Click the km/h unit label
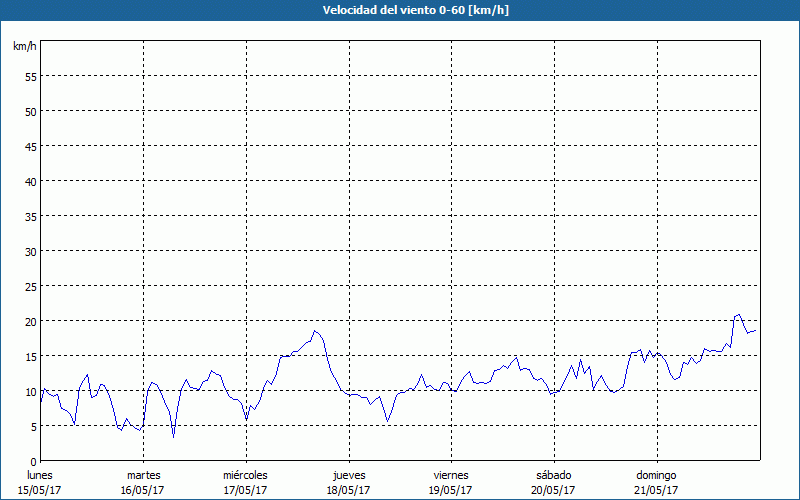Viewport: 800px width, 500px height. pos(25,47)
